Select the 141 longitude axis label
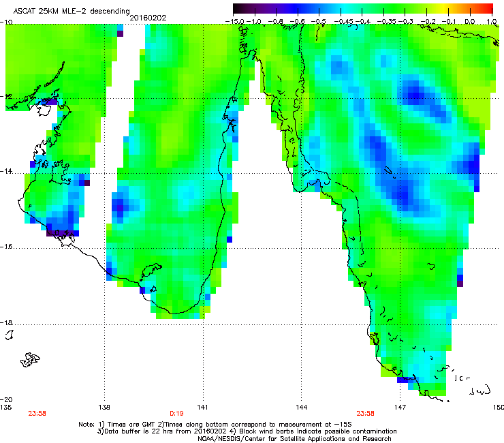The width and height of the screenshot is (504, 443). click(202, 408)
